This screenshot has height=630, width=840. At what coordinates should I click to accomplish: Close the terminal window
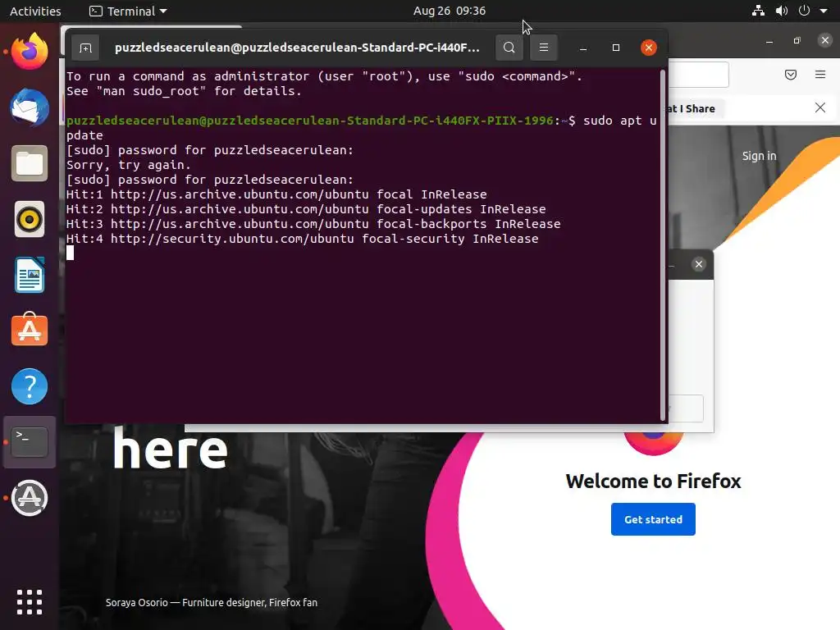click(649, 48)
